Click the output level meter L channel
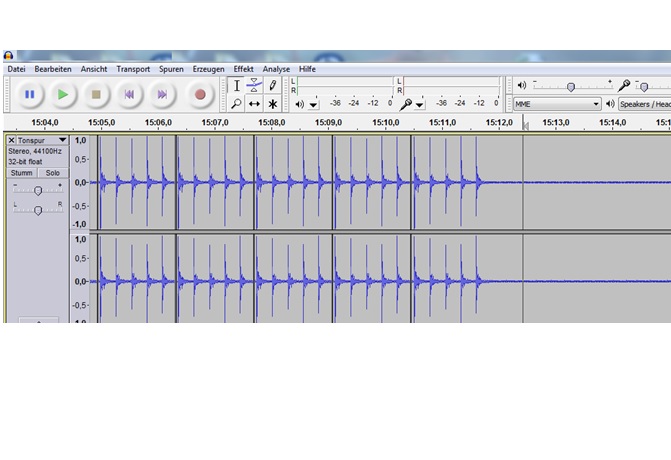The height and width of the screenshot is (460, 671). click(x=344, y=81)
